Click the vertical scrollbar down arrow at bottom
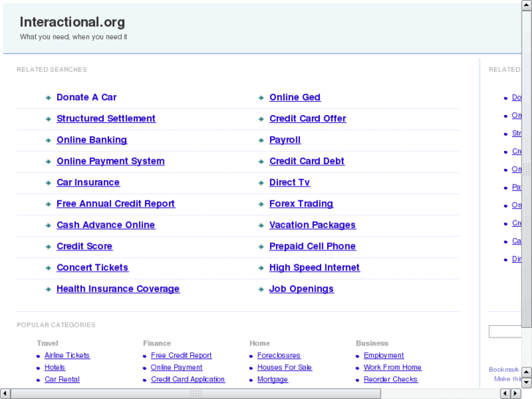This screenshot has width=532, height=399. [x=527, y=383]
